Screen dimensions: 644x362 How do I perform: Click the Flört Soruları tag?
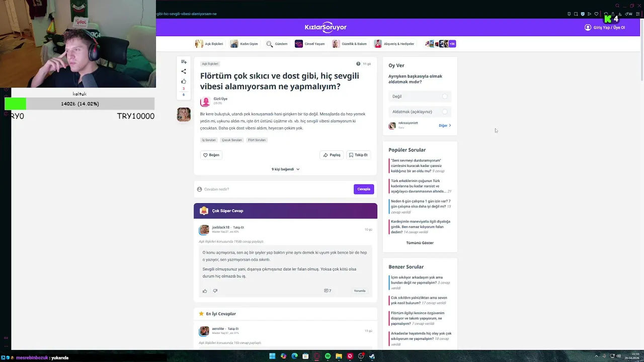(257, 140)
